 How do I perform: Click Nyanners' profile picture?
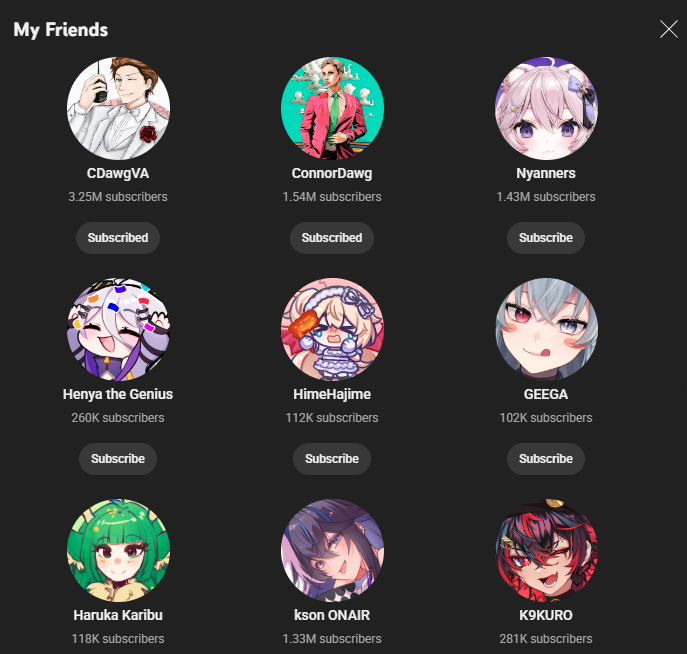point(546,108)
